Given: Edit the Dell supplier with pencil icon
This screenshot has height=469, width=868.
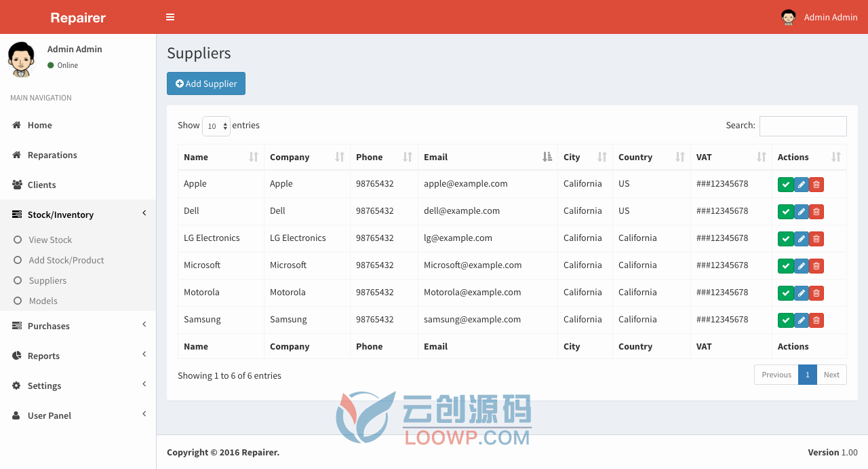Looking at the screenshot, I should tap(802, 212).
